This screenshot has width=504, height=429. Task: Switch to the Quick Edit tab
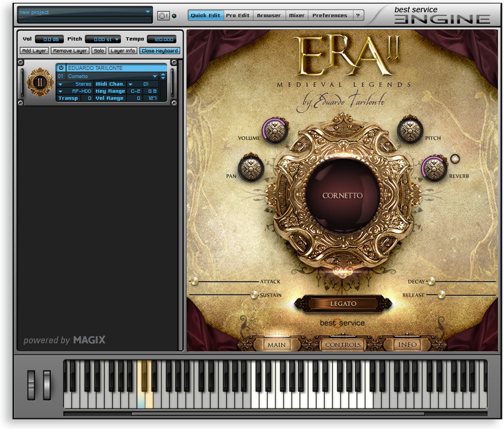point(206,15)
